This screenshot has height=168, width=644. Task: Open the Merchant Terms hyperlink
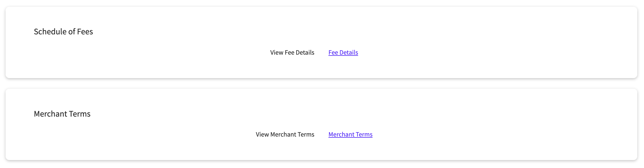350,135
